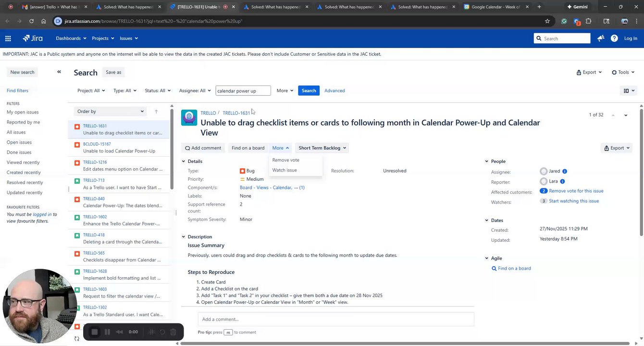The width and height of the screenshot is (644, 346).
Task: Click the browser home button
Action: click(x=43, y=21)
